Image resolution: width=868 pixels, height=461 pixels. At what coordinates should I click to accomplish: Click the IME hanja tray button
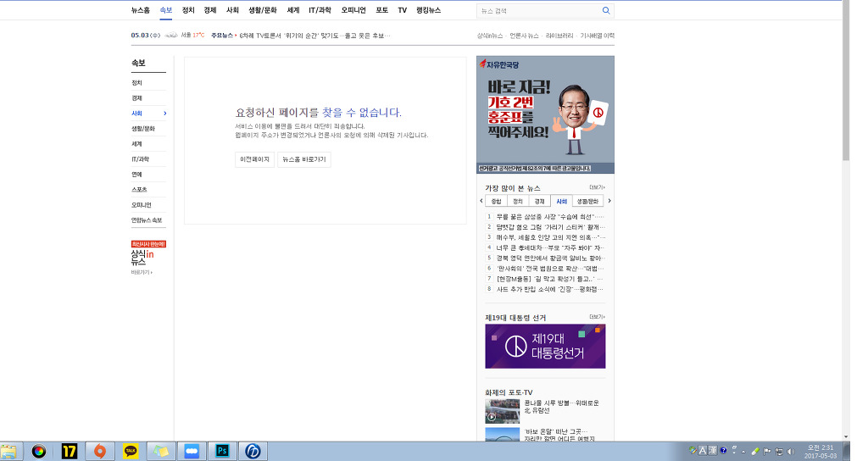(x=713, y=451)
